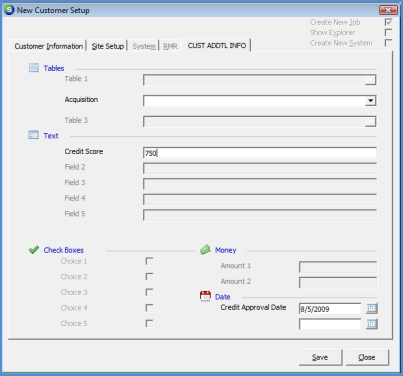This screenshot has width=403, height=376.
Task: Switch to the Customer Information tab
Action: [49, 46]
